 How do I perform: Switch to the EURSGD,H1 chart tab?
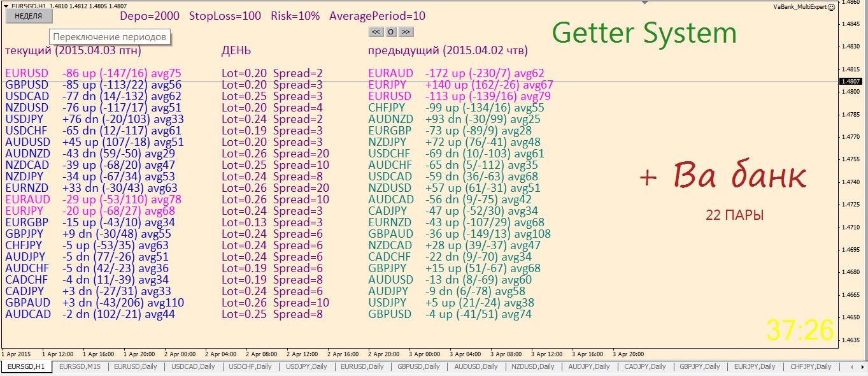[25, 366]
